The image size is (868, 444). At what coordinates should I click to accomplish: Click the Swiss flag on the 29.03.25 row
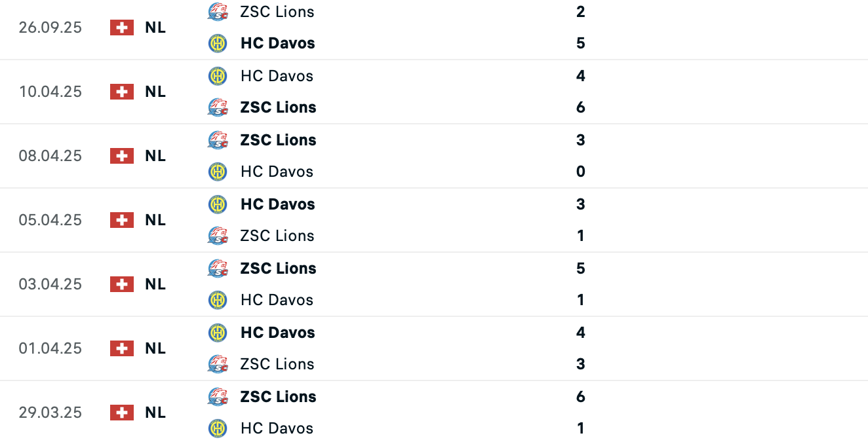pyautogui.click(x=122, y=413)
